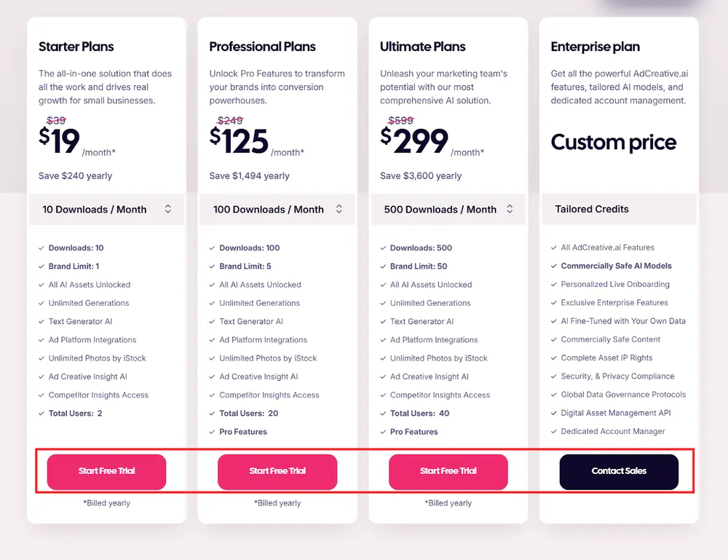728x560 pixels.
Task: Click the checkmark beside Competitor Insights Access
Action: [41, 395]
